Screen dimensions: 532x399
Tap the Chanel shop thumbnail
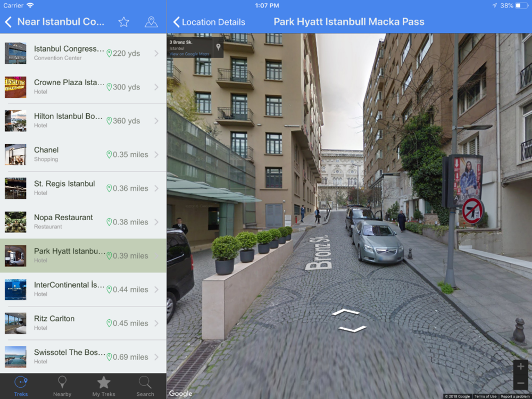point(15,155)
